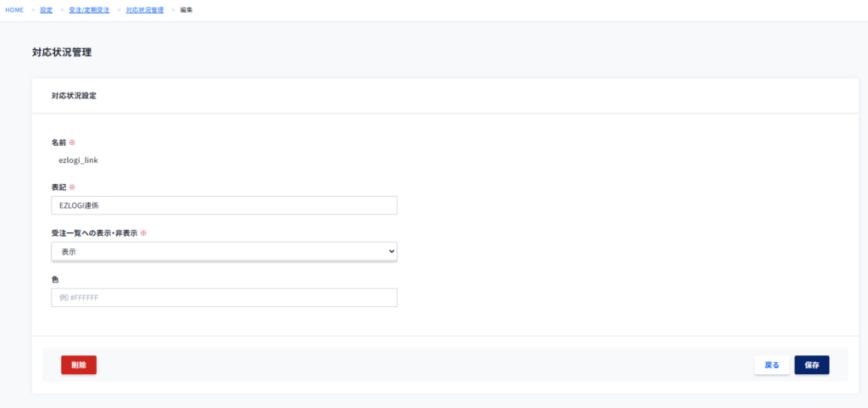The image size is (868, 408).
Task: Click the 戻る button
Action: (x=772, y=365)
